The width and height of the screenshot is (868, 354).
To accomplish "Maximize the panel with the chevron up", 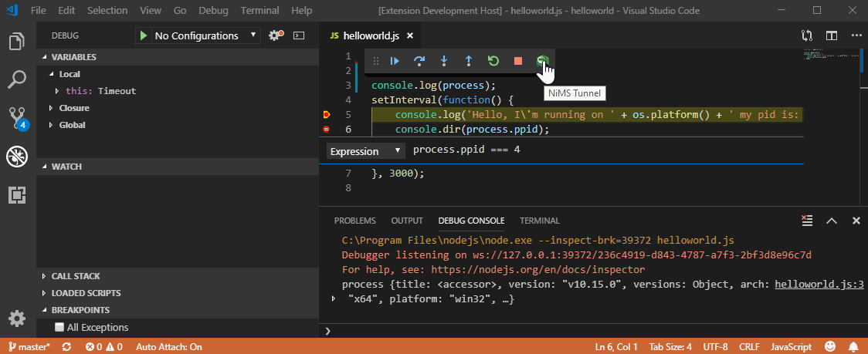I will tap(832, 220).
